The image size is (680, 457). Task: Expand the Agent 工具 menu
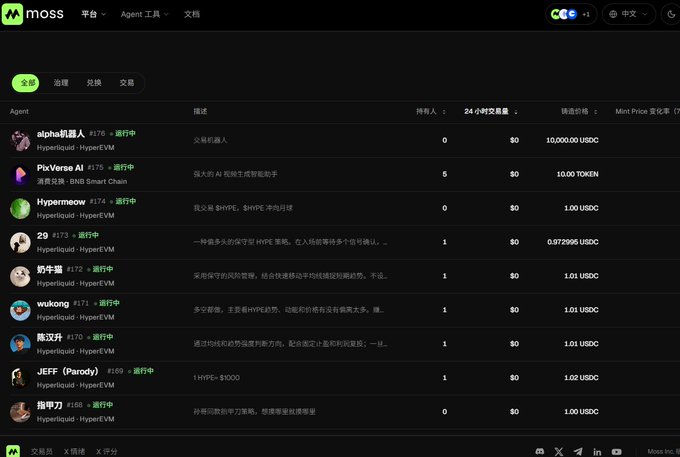coord(144,14)
